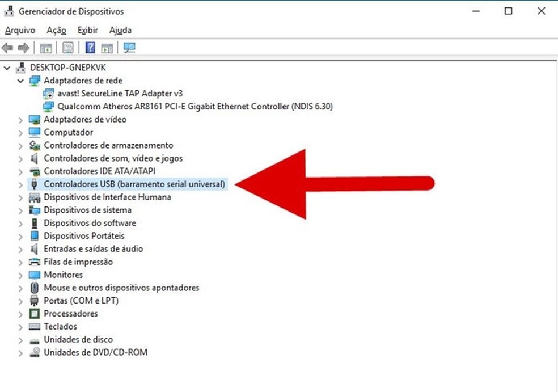The image size is (558, 392).
Task: Open the Arquivo menu
Action: [20, 30]
